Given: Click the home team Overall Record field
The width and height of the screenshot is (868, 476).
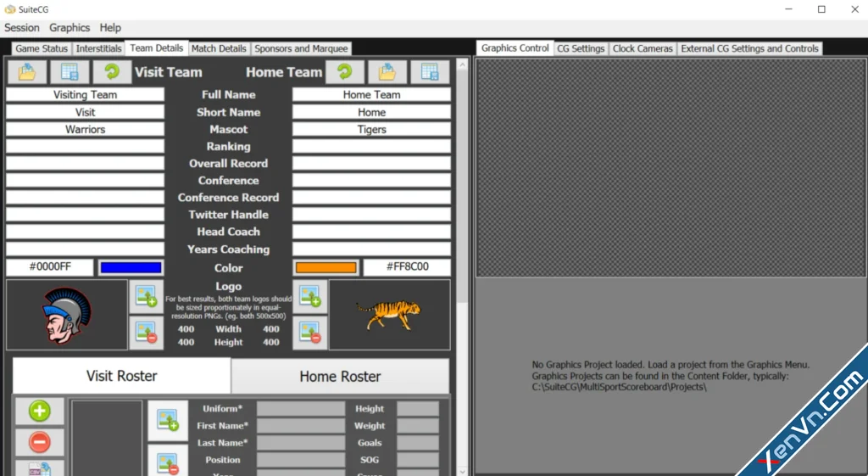Looking at the screenshot, I should tap(371, 164).
